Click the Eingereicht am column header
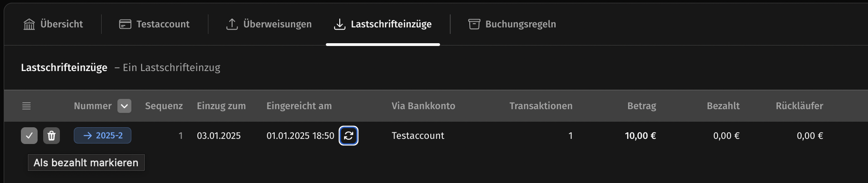Screen dimensions: 868x183 [299, 106]
